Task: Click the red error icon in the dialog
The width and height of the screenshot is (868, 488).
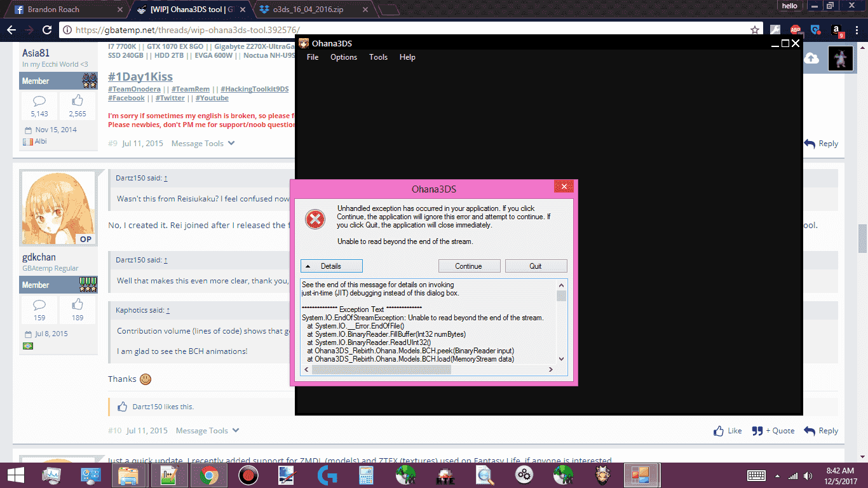Action: coord(315,219)
